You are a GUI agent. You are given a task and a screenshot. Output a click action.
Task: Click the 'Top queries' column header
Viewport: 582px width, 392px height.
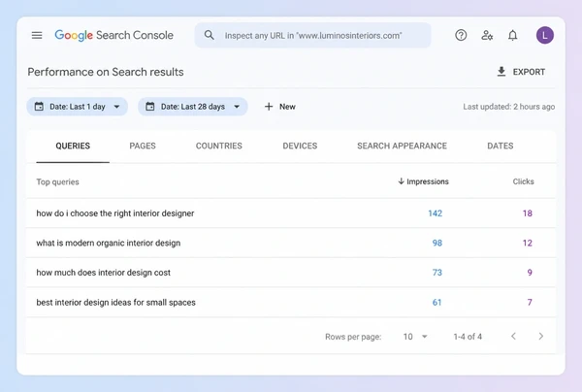pos(57,181)
